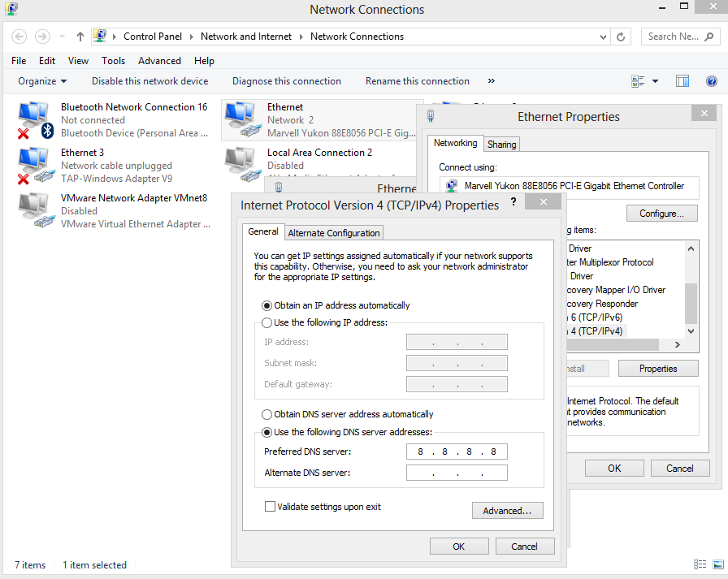Open the Organize dropdown

click(x=42, y=81)
